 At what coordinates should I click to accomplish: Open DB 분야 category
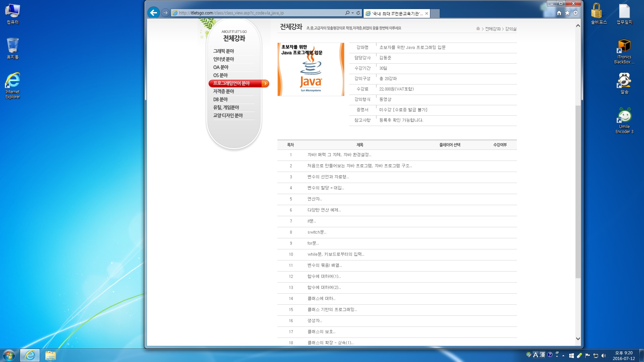click(220, 99)
